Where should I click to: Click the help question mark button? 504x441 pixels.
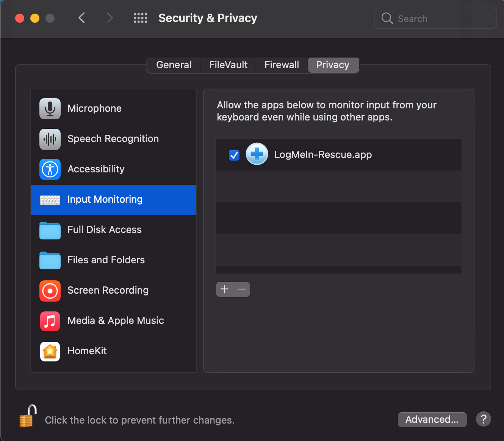point(483,419)
